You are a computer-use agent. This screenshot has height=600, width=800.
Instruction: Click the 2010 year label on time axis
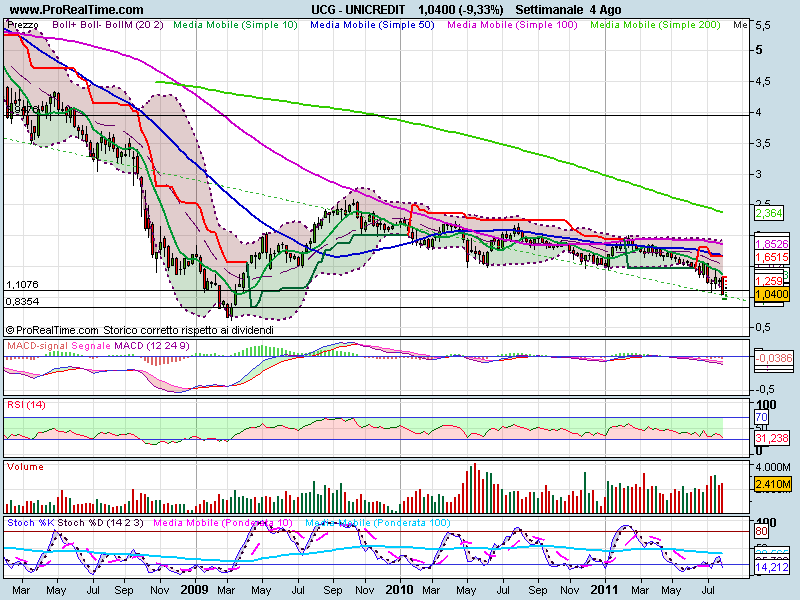pos(399,590)
